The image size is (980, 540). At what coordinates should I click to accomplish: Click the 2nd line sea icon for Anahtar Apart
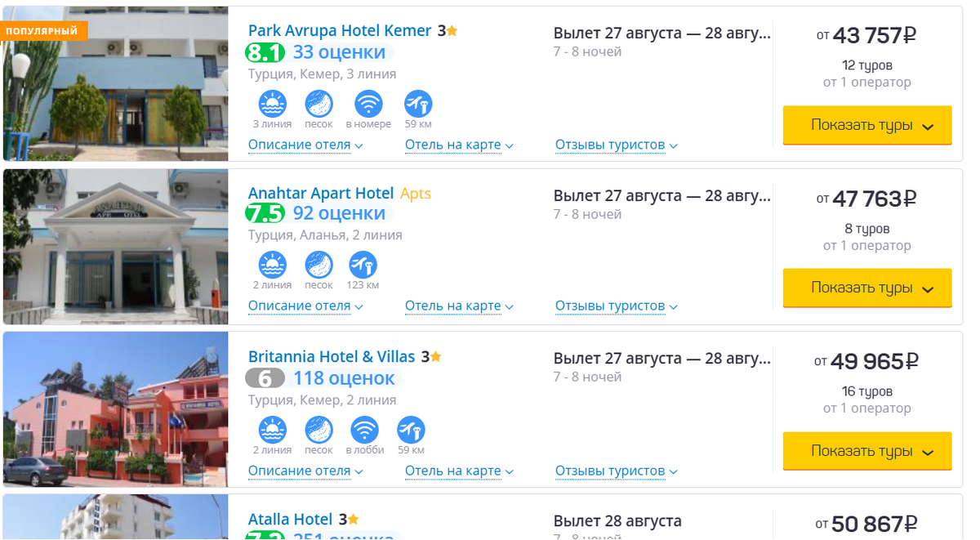[272, 266]
